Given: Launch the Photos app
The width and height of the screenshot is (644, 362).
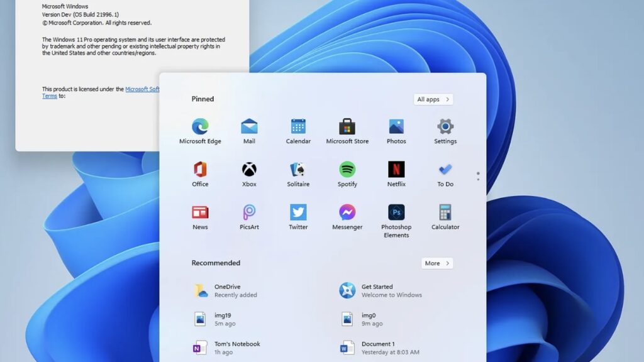Looking at the screenshot, I should [396, 128].
